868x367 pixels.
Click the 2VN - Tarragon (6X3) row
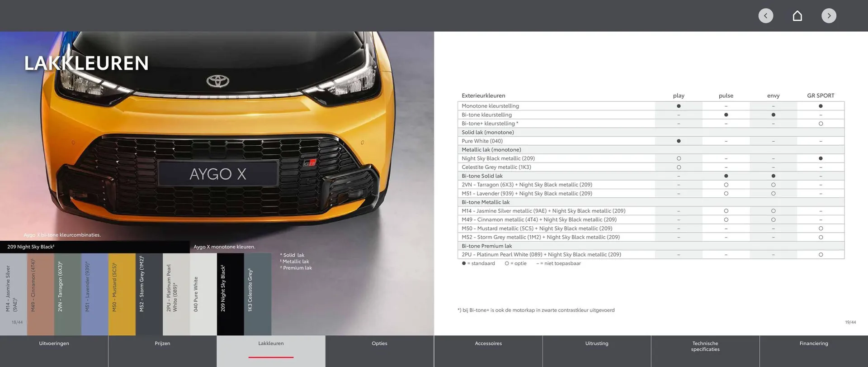[651, 185]
